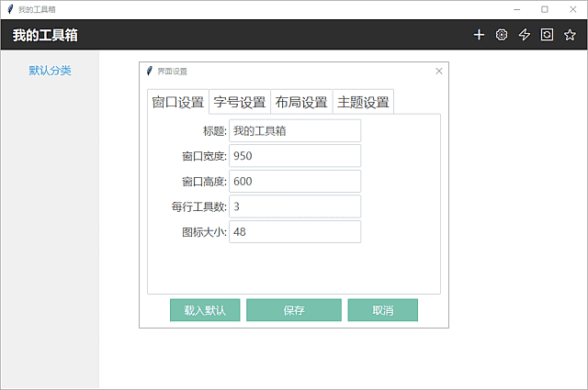Save settings with the 保存 button
The image size is (588, 390).
pos(294,310)
